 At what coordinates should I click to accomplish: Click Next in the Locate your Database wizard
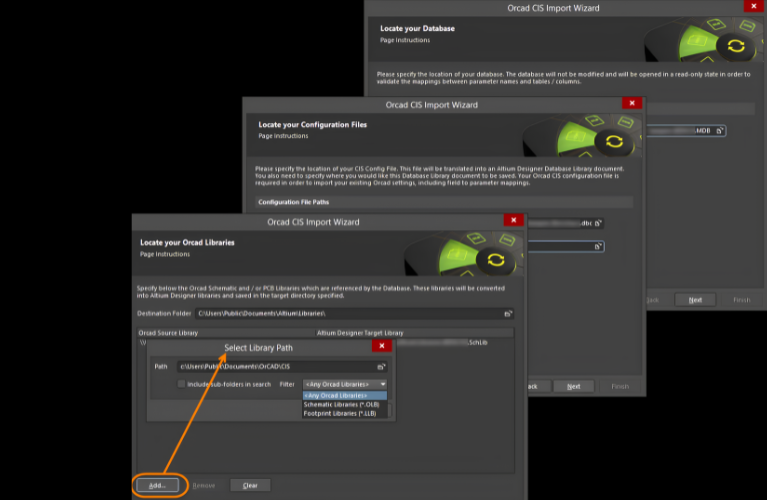695,300
